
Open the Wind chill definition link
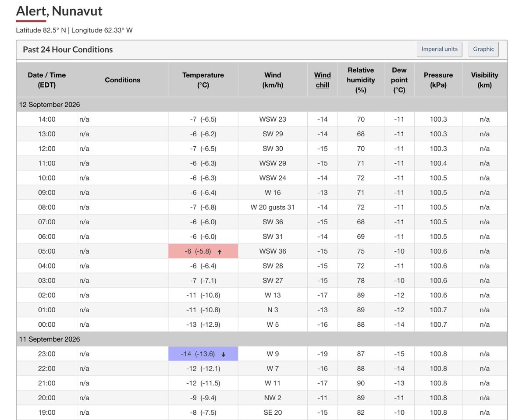323,80
